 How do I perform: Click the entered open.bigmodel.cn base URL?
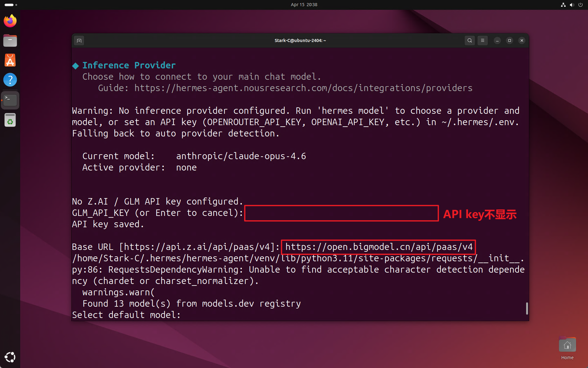pos(379,247)
